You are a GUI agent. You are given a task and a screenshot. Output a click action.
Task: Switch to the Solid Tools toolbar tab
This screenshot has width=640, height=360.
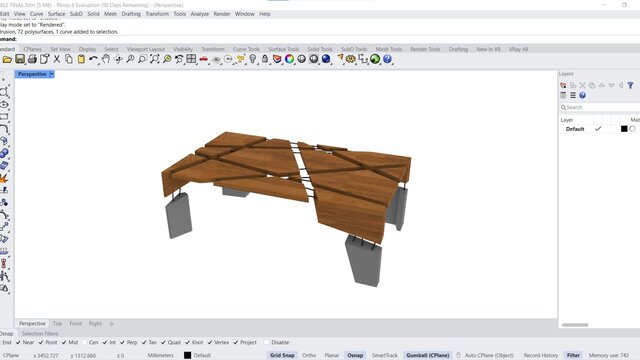click(x=320, y=49)
